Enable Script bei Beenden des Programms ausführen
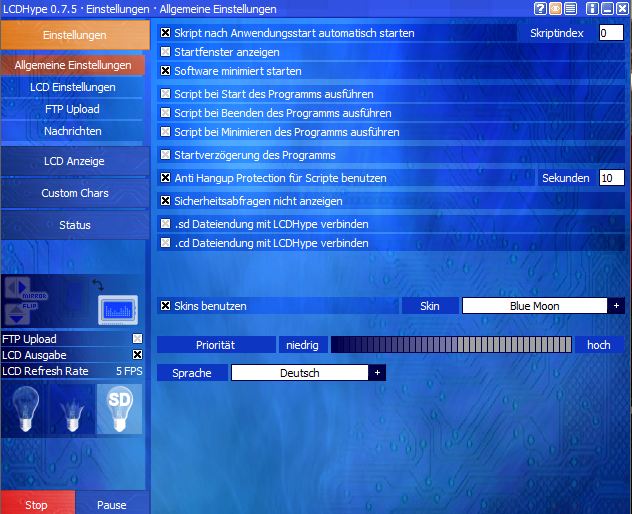The width and height of the screenshot is (632, 514). tap(165, 112)
